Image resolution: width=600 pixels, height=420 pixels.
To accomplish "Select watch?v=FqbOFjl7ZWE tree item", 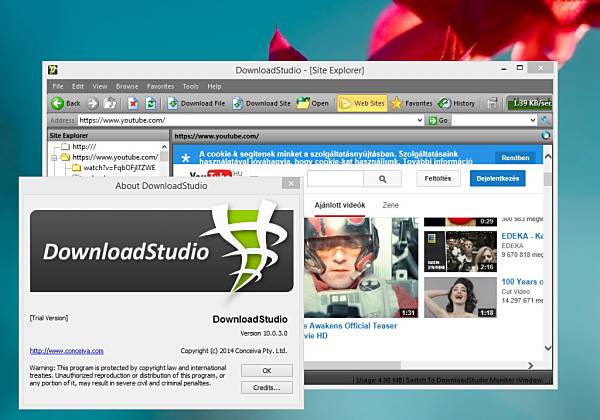I will coord(119,168).
